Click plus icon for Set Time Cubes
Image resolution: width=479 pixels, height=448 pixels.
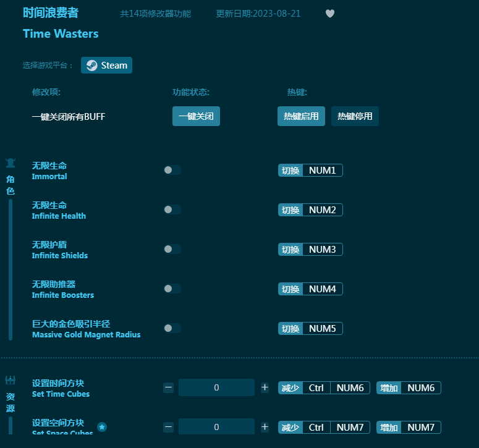265,387
